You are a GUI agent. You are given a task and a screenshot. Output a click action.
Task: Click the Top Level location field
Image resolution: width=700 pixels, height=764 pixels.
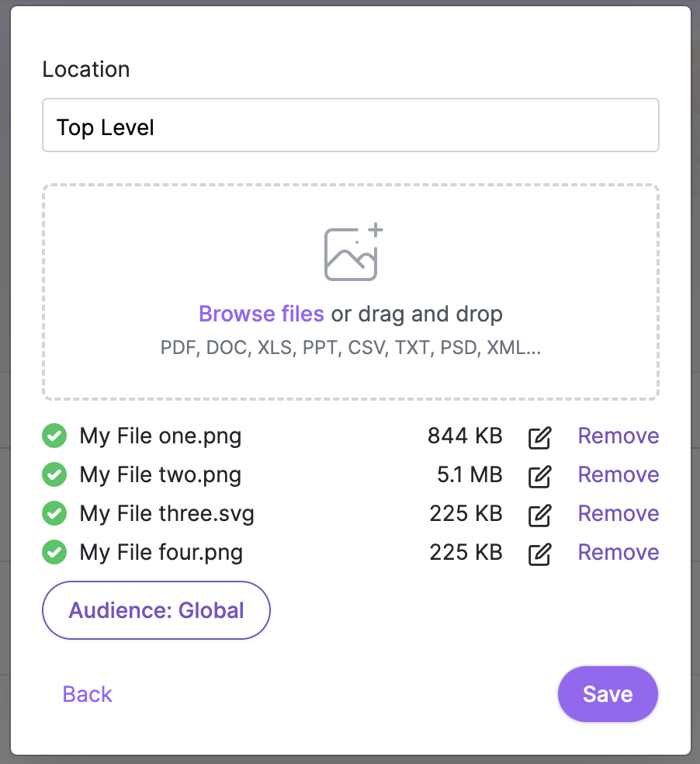point(350,125)
